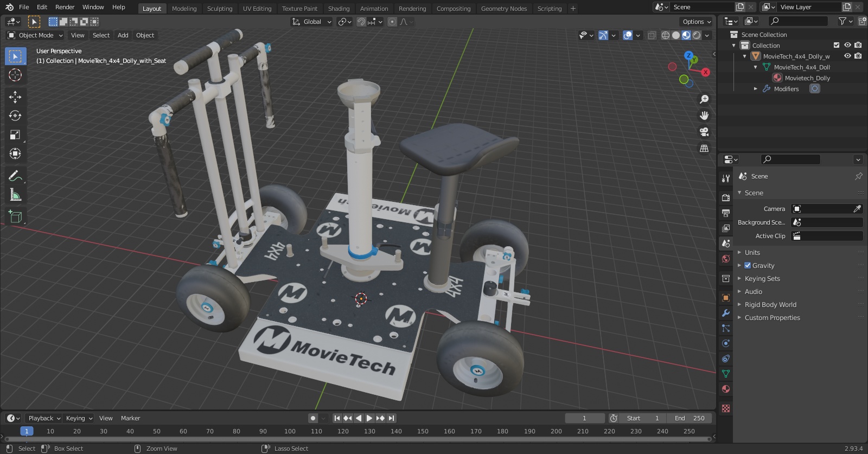Select the Cursor tool in the toolbar
Viewport: 868px width, 454px height.
[x=15, y=75]
